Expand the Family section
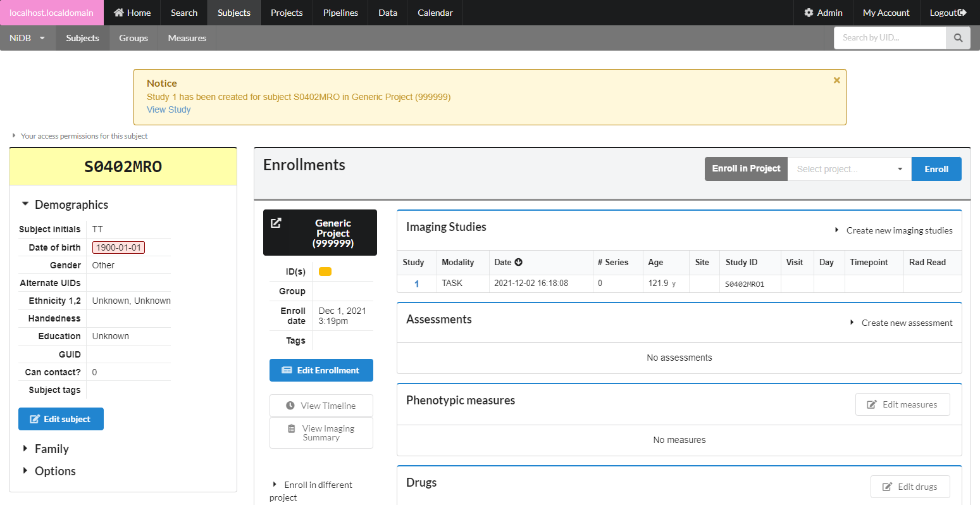The width and height of the screenshot is (980, 505). (x=25, y=449)
